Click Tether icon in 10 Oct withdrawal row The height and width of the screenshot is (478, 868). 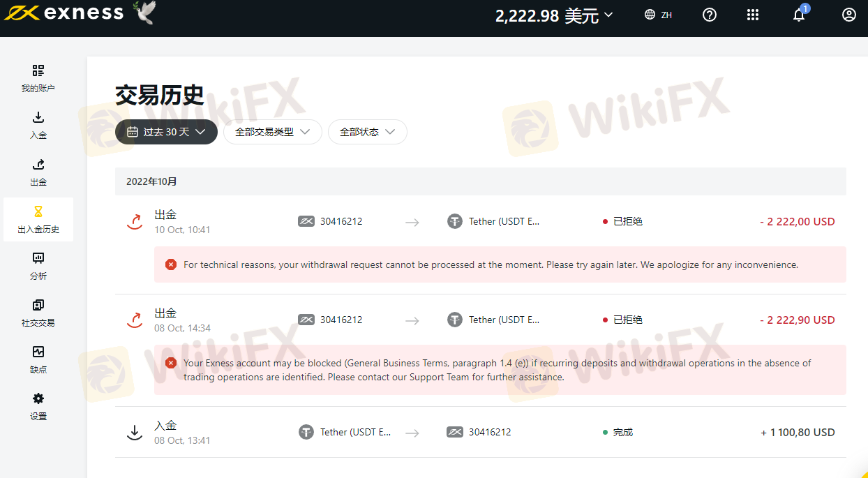(455, 222)
